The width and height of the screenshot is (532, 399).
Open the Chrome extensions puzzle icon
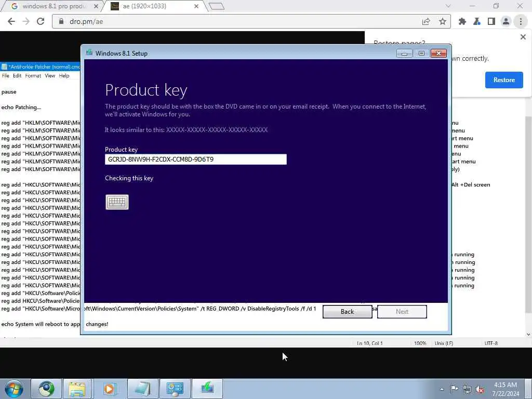pyautogui.click(x=462, y=21)
